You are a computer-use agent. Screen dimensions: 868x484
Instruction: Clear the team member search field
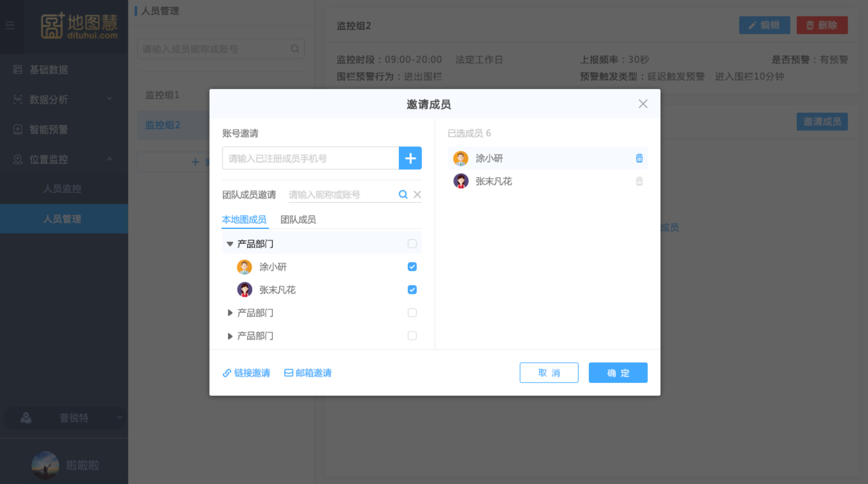pyautogui.click(x=417, y=194)
